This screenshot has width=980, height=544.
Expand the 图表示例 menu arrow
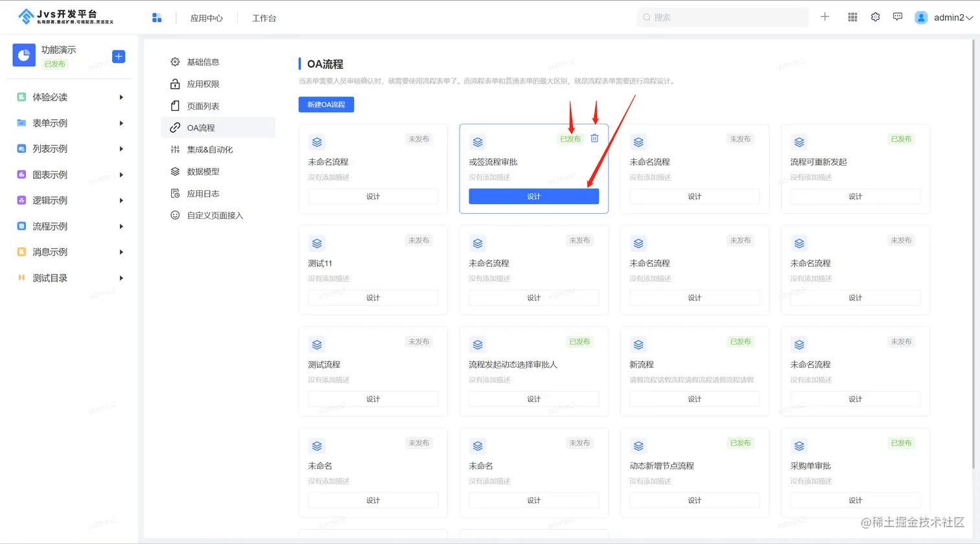click(x=121, y=175)
